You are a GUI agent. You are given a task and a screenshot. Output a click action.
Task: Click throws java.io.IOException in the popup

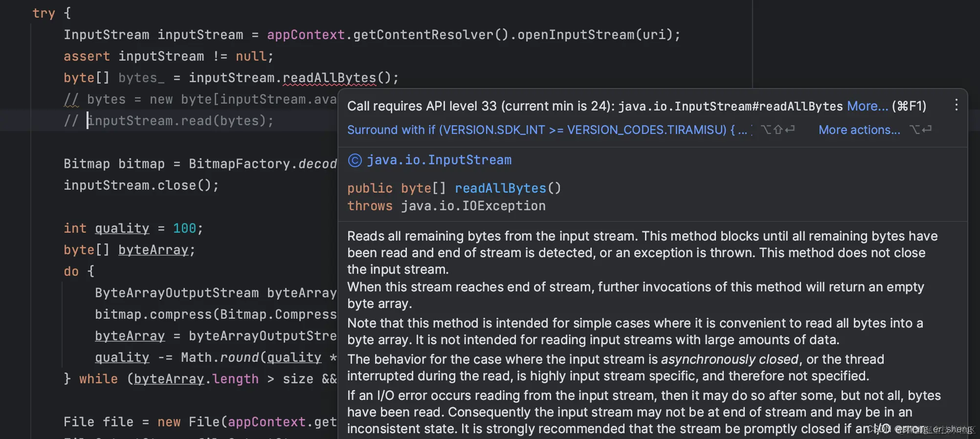pyautogui.click(x=446, y=206)
